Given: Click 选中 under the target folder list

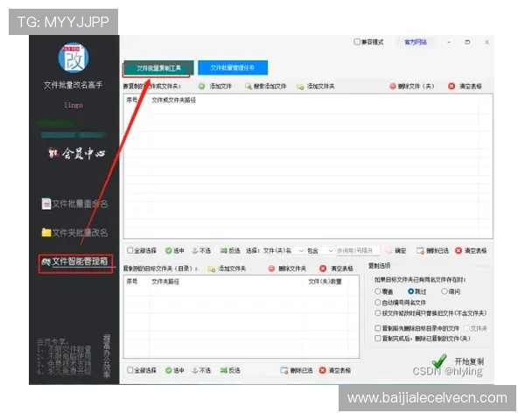Looking at the screenshot, I should 174,370.
